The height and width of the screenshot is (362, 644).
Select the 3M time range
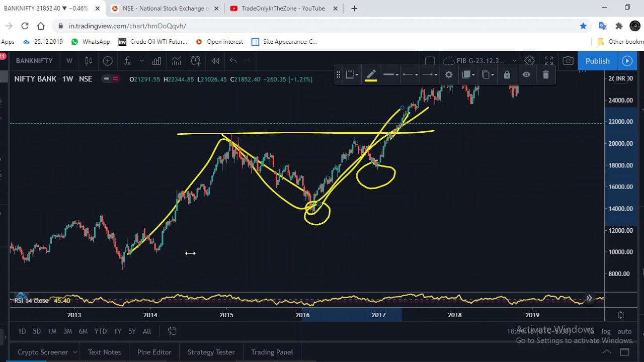[67, 331]
